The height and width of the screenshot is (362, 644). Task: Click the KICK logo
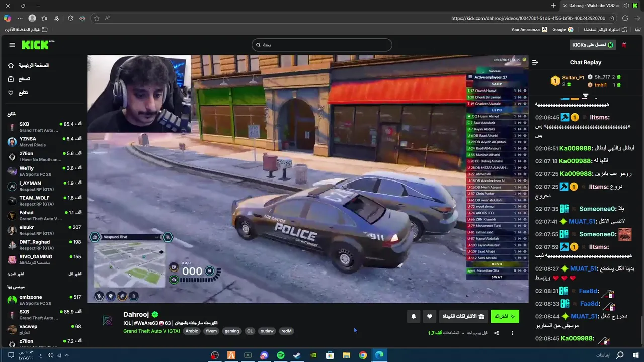(x=38, y=45)
